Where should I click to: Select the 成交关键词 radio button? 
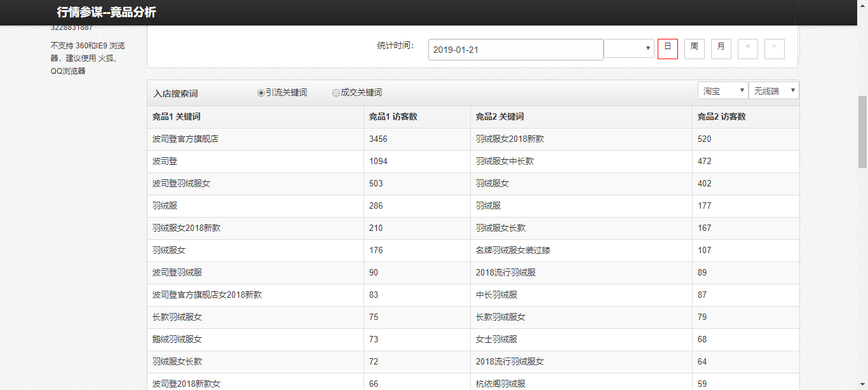click(x=336, y=93)
